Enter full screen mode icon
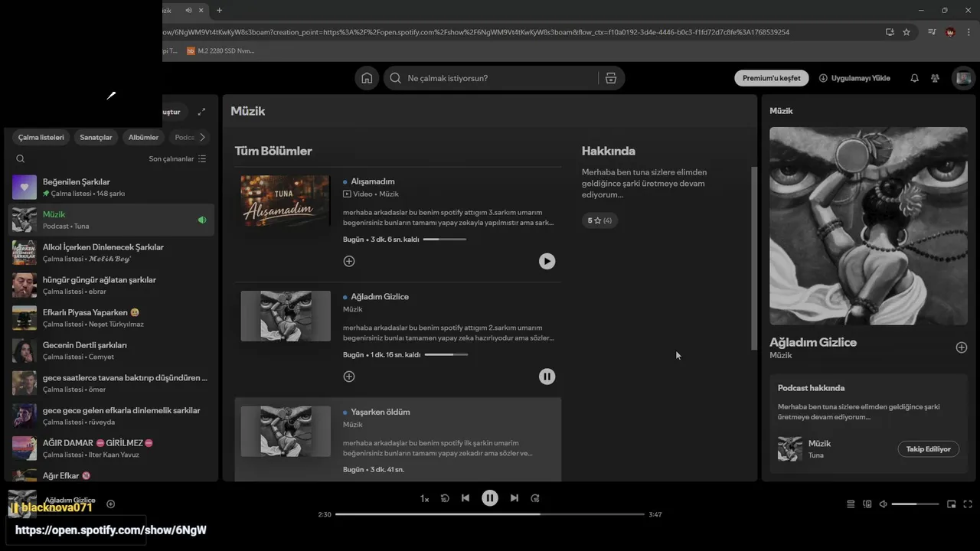The height and width of the screenshot is (551, 980). point(968,504)
